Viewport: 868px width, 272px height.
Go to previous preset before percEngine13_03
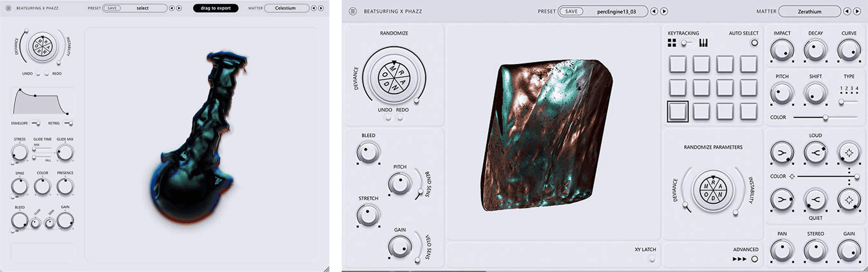tap(654, 12)
